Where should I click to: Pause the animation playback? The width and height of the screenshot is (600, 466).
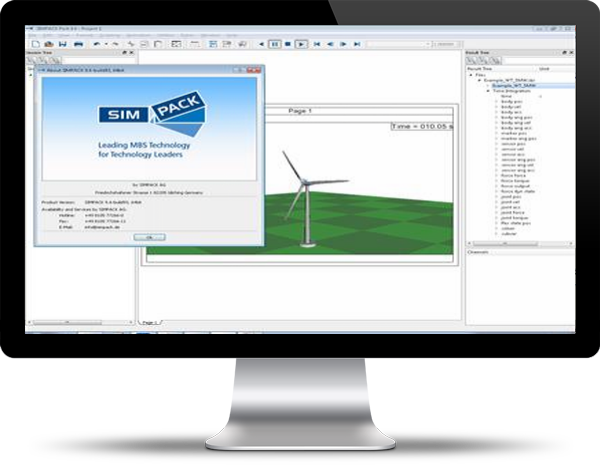tap(274, 44)
